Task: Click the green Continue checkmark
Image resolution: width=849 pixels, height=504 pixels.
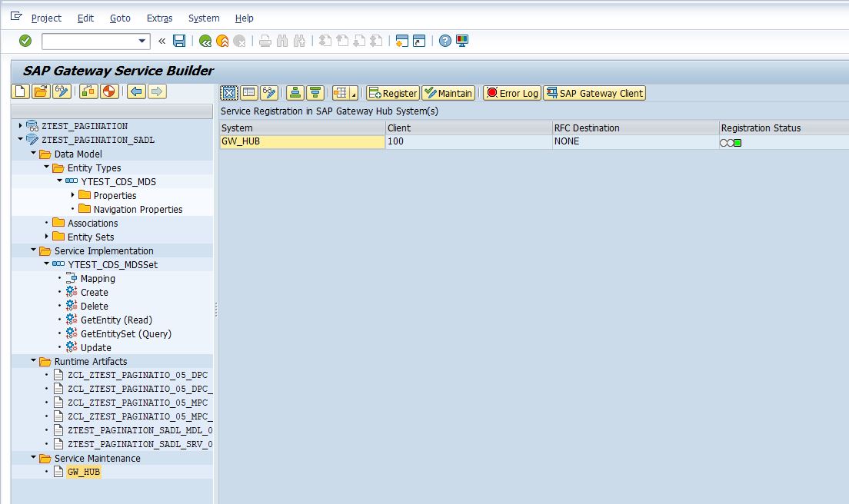Action: click(x=24, y=40)
